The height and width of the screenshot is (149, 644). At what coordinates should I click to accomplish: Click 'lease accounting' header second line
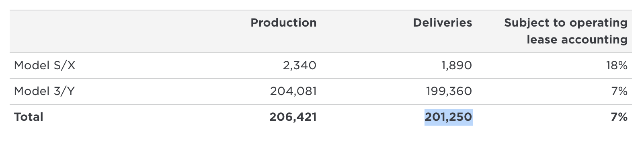577,40
